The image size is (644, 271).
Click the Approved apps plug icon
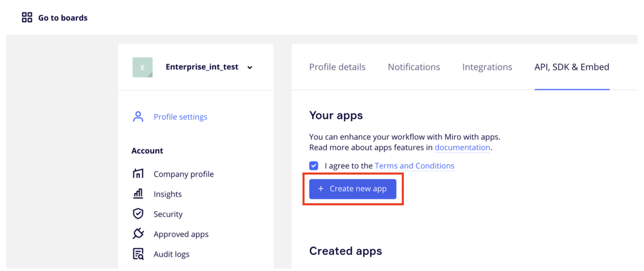138,234
